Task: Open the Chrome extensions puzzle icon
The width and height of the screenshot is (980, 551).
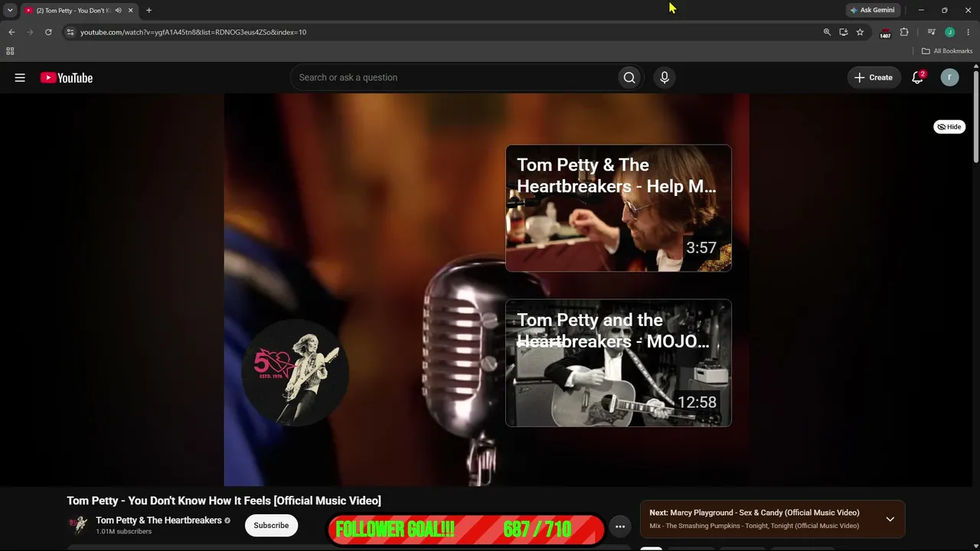Action: [x=904, y=32]
